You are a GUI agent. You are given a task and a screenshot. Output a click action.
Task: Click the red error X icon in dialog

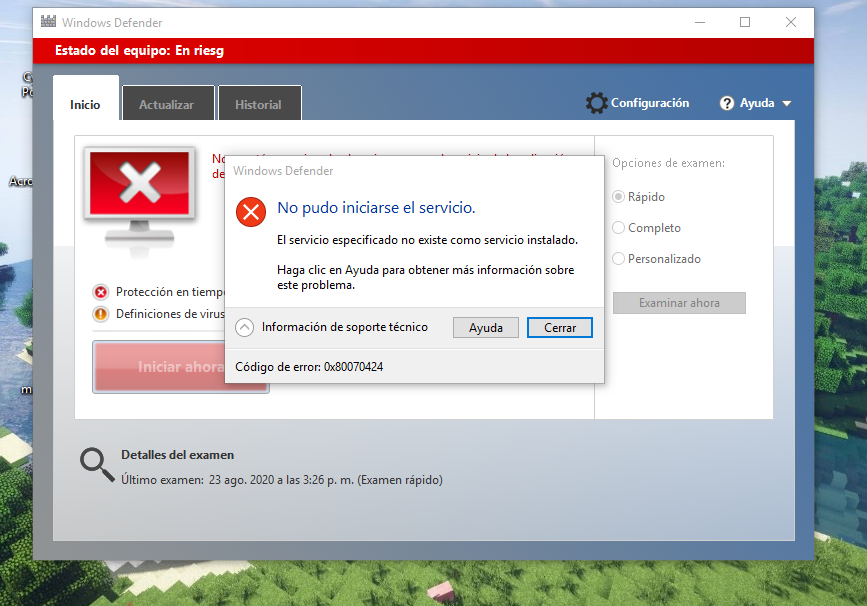[250, 212]
